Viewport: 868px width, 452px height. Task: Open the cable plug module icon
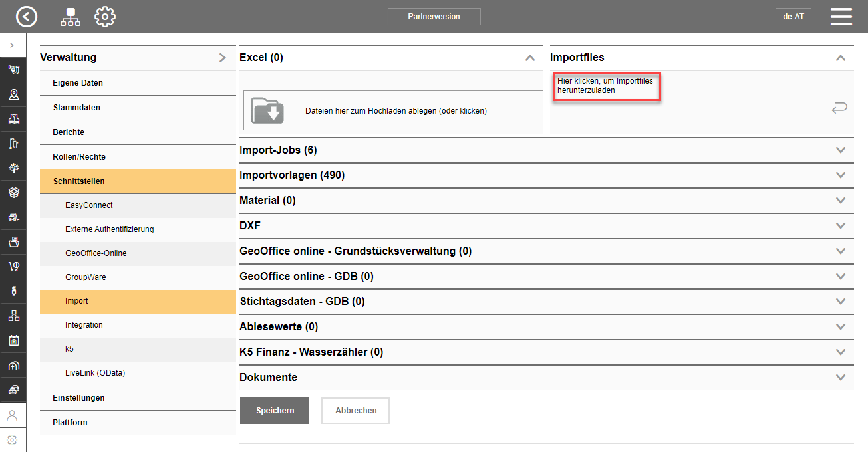tap(13, 291)
